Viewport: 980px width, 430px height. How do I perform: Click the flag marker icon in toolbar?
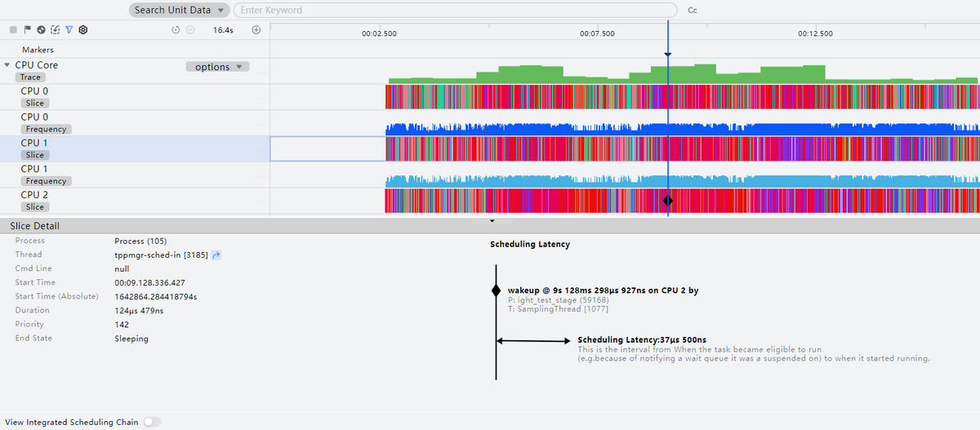click(27, 29)
